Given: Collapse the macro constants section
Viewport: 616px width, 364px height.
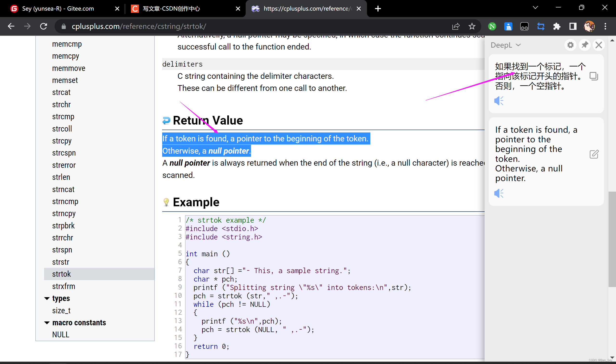Looking at the screenshot, I should click(x=47, y=323).
